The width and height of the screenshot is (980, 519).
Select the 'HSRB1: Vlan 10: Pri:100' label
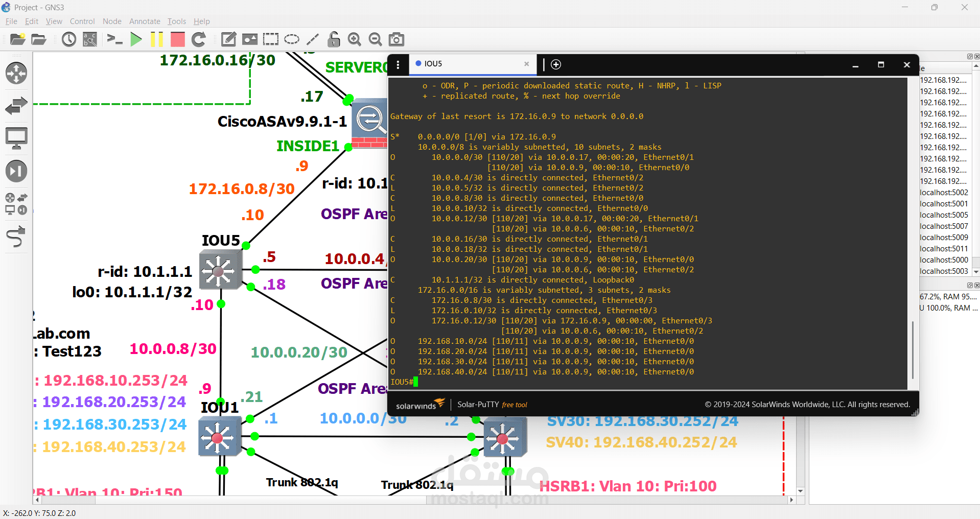(x=628, y=486)
